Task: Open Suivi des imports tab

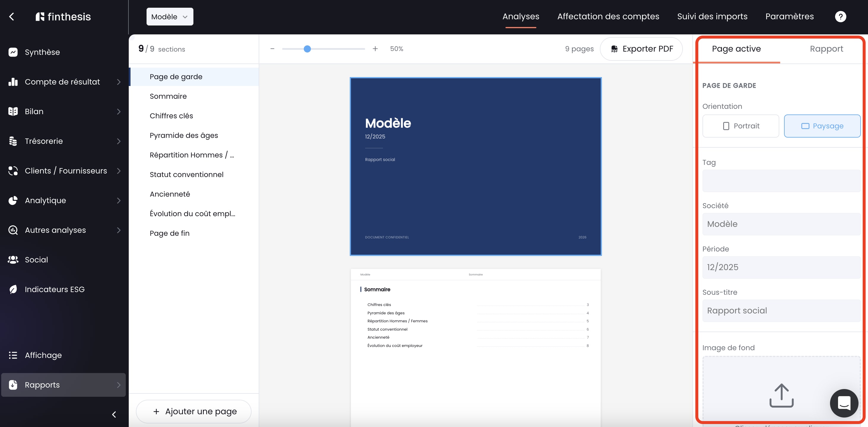Action: [712, 17]
